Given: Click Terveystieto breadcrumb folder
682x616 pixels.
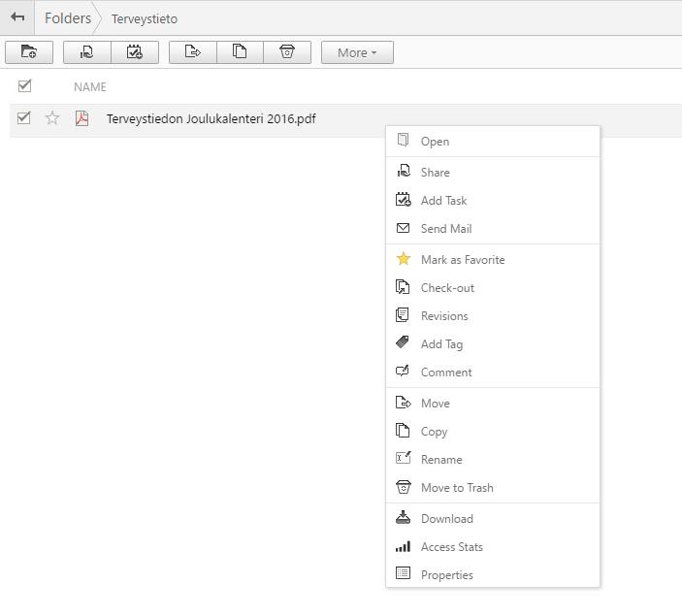Looking at the screenshot, I should pyautogui.click(x=145, y=19).
